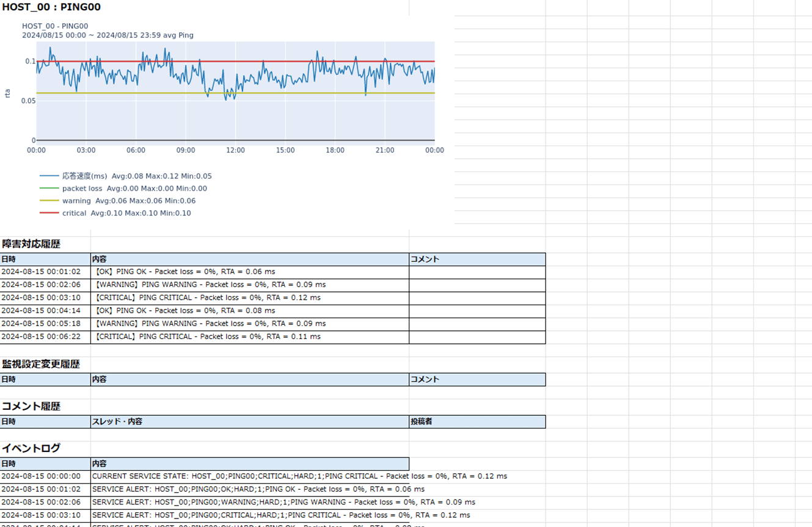Select the コメント履歴 section heading

pos(31,406)
